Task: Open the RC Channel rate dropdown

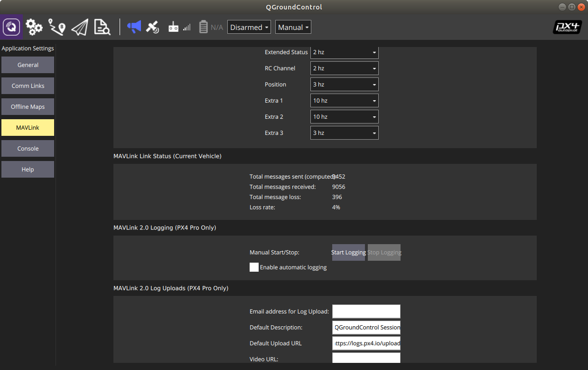Action: point(345,68)
